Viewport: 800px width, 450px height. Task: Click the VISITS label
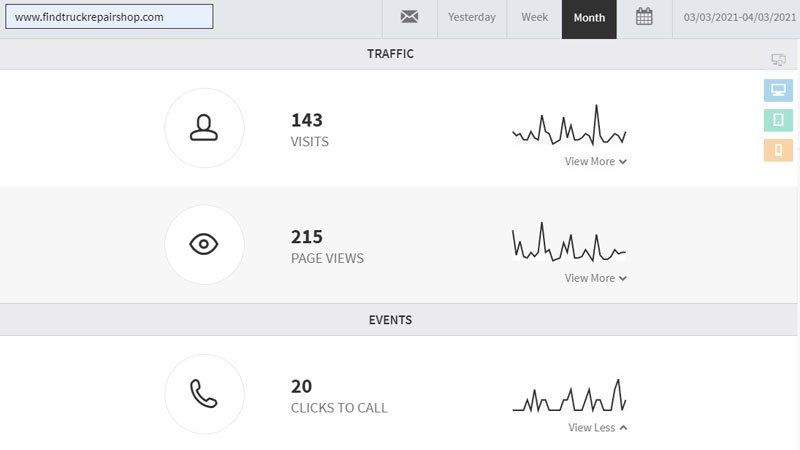coord(310,141)
